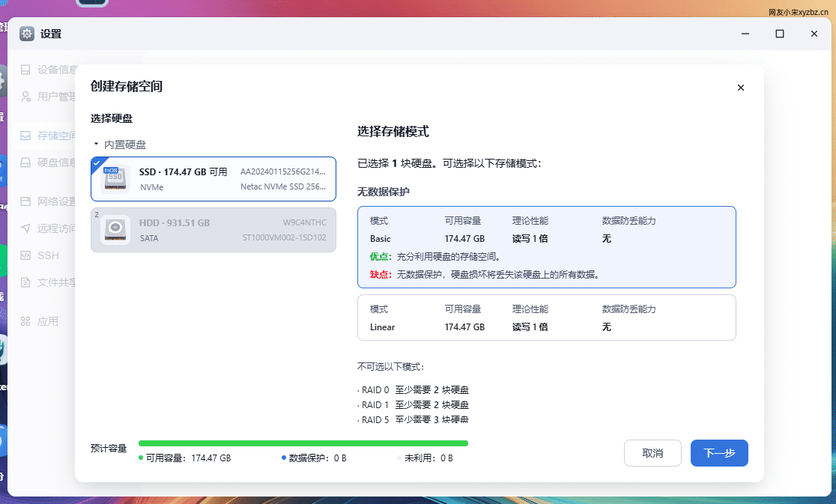836x504 pixels.
Task: Click the SSD drive icon
Action: [x=115, y=178]
